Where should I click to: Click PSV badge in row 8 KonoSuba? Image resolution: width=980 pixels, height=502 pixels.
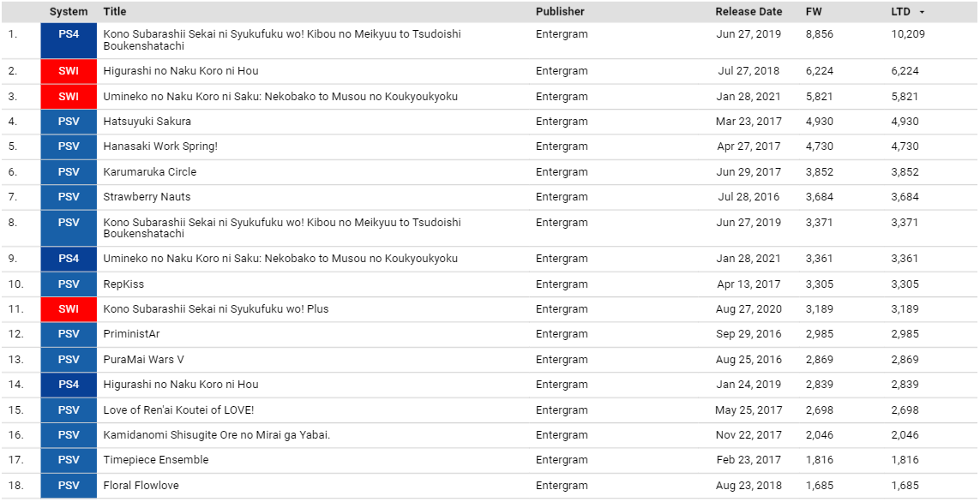click(x=69, y=229)
